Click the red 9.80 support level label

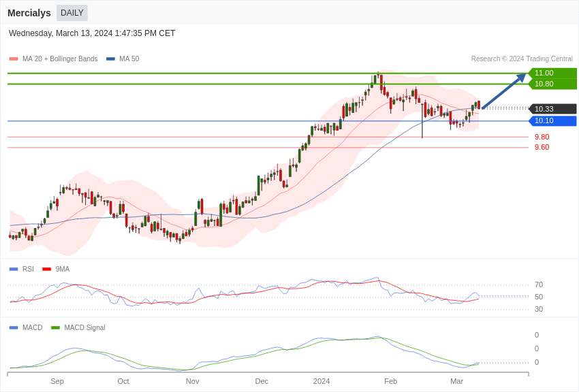(x=542, y=137)
